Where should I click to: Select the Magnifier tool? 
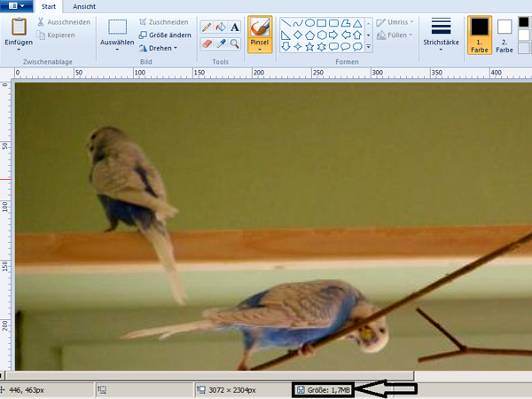tap(235, 43)
